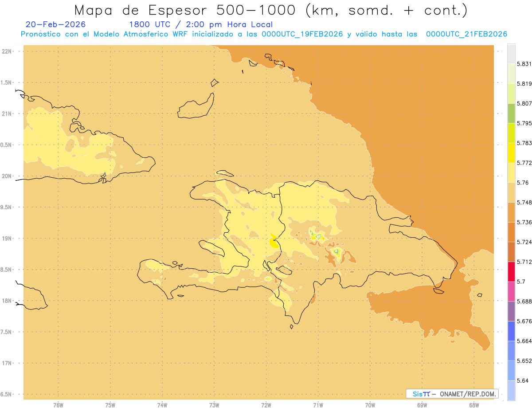532x411 pixels.
Task: Click the gray swatch above 5.831
Action: pyautogui.click(x=511, y=54)
